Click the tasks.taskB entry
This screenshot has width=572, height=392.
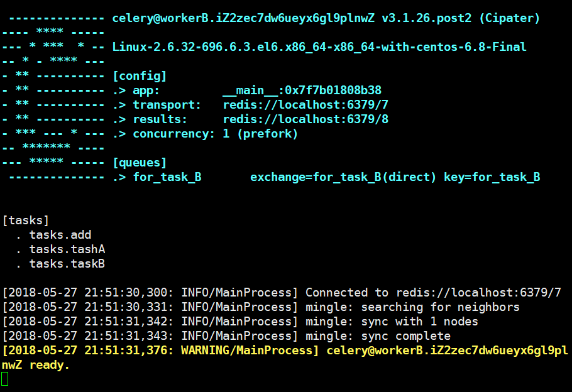point(67,264)
